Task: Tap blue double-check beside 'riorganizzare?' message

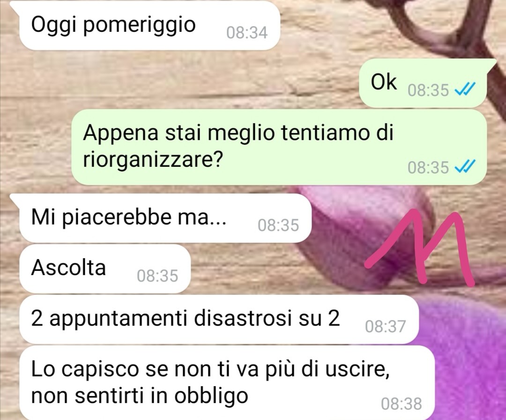Action: click(x=465, y=166)
